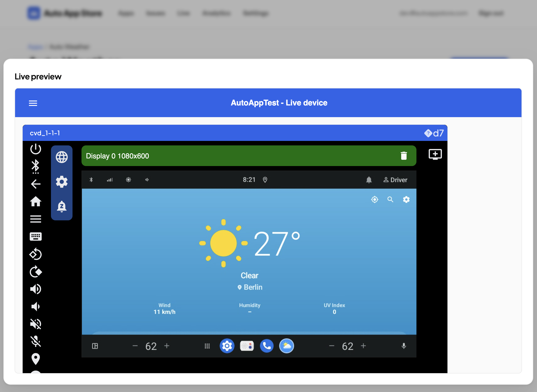Tap the small speaker status icon in the car status bar
This screenshot has height=392, width=537.
[147, 180]
